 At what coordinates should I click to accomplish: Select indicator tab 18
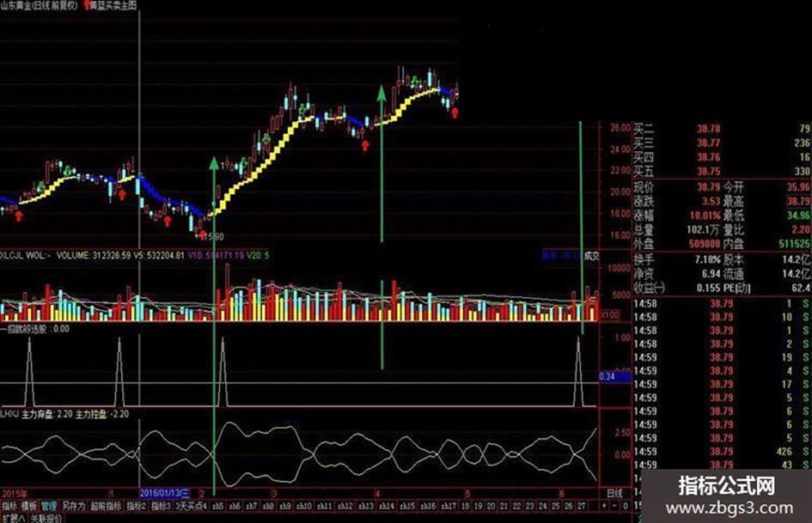tap(465, 506)
